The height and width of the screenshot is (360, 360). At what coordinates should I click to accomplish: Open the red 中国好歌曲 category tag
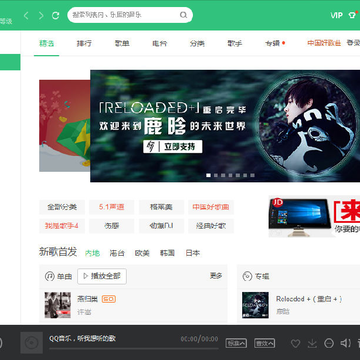pyautogui.click(x=211, y=207)
